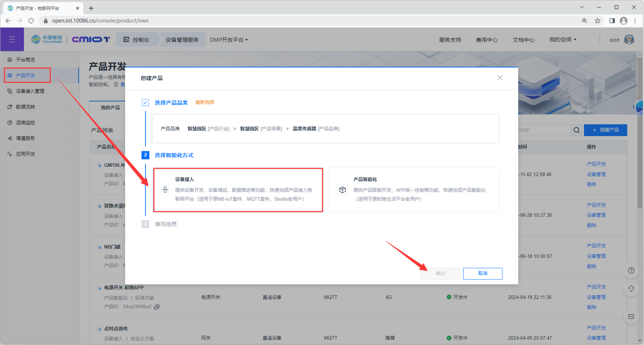
Task: Click the search magnifier icon above product list
Action: click(576, 130)
